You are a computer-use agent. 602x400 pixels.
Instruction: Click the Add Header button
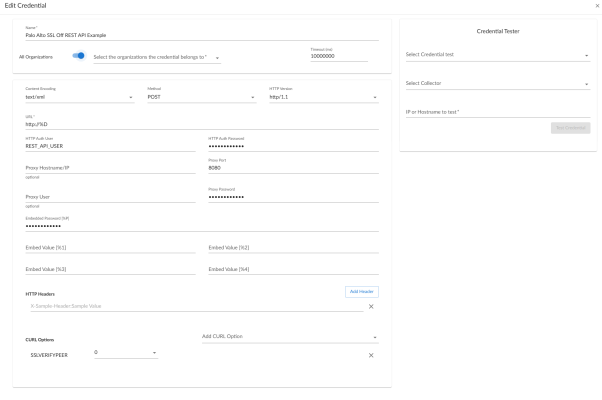[362, 291]
